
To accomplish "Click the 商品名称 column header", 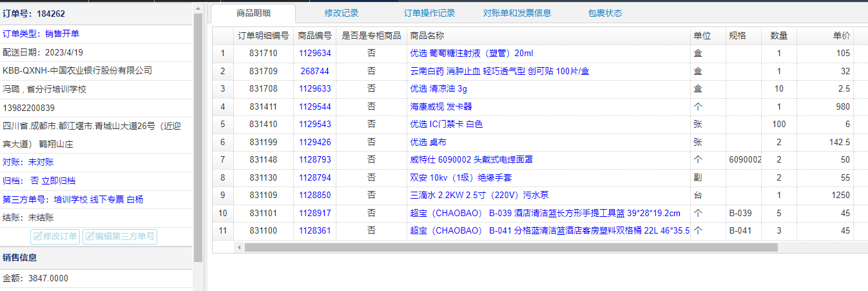I will pyautogui.click(x=548, y=35).
